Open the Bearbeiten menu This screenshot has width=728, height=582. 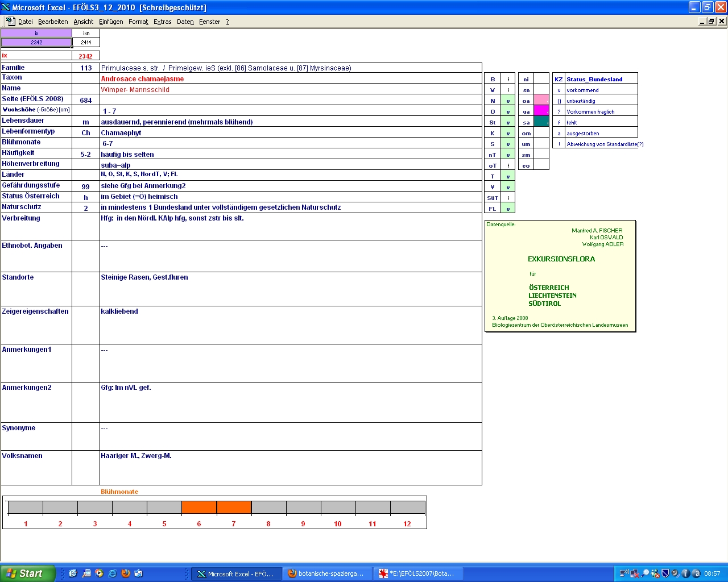tap(53, 22)
